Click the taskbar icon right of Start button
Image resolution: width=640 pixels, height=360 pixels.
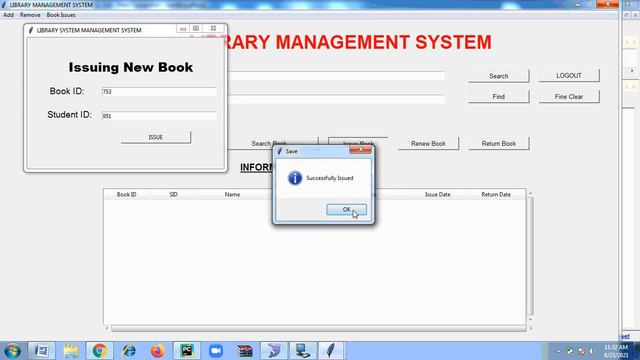41,351
